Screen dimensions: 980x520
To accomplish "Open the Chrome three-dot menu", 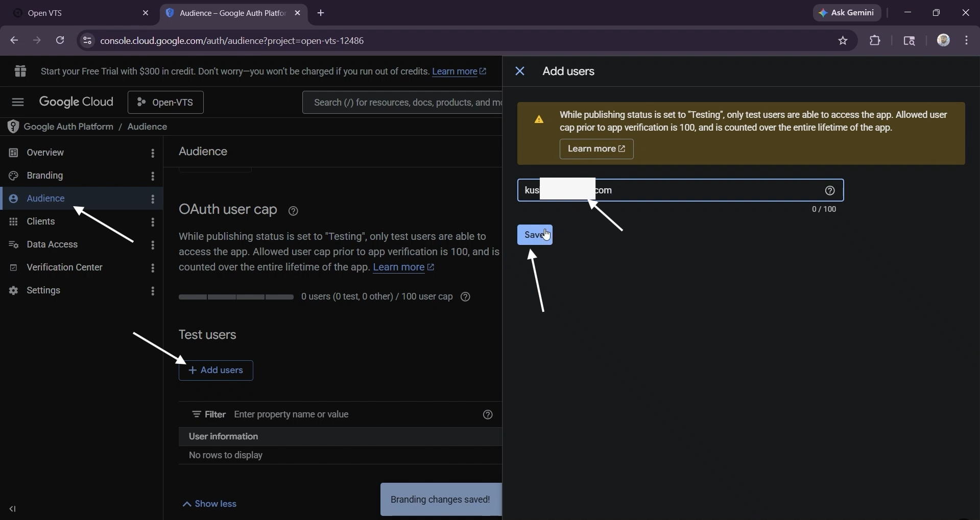I will [x=967, y=40].
